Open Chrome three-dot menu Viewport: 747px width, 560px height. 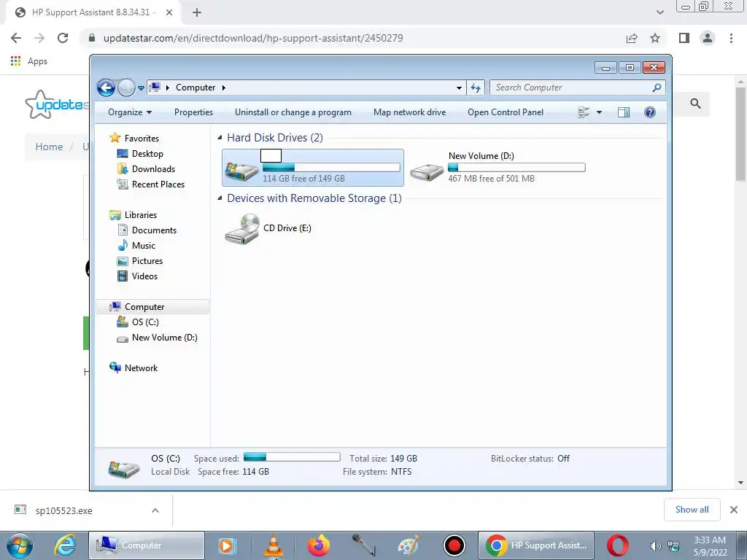[x=731, y=38]
